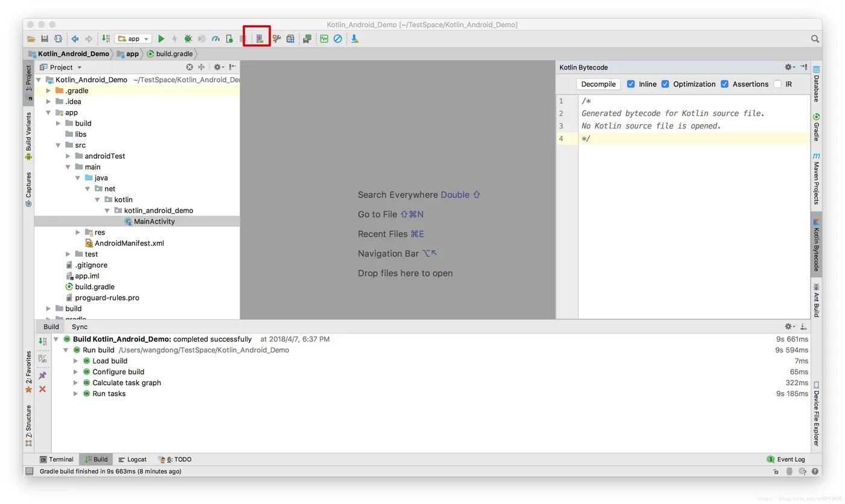Click the Kotlin_Android_Demo breadcrumb

69,54
